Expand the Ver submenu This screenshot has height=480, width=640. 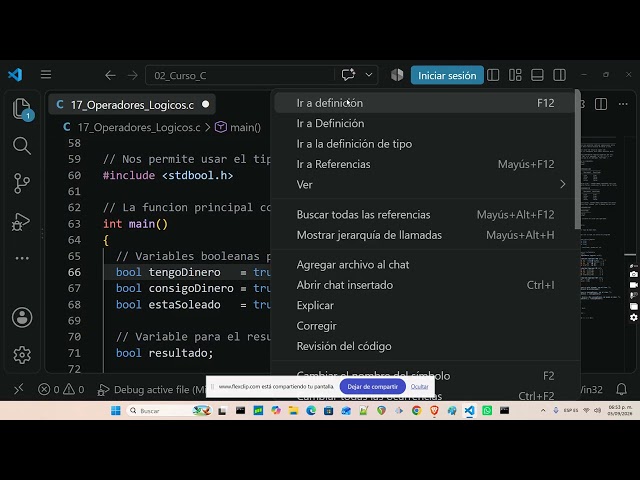pos(425,184)
